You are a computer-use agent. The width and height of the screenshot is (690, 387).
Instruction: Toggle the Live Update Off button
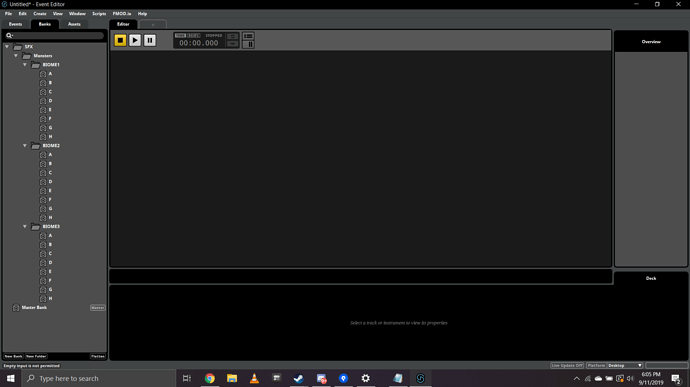[567, 365]
